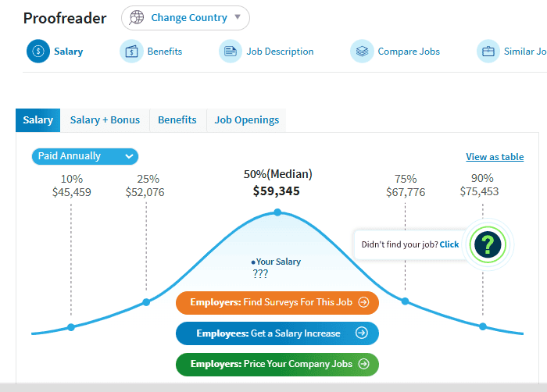This screenshot has width=547, height=392.
Task: Open the Change Country dropdown
Action: [x=185, y=18]
